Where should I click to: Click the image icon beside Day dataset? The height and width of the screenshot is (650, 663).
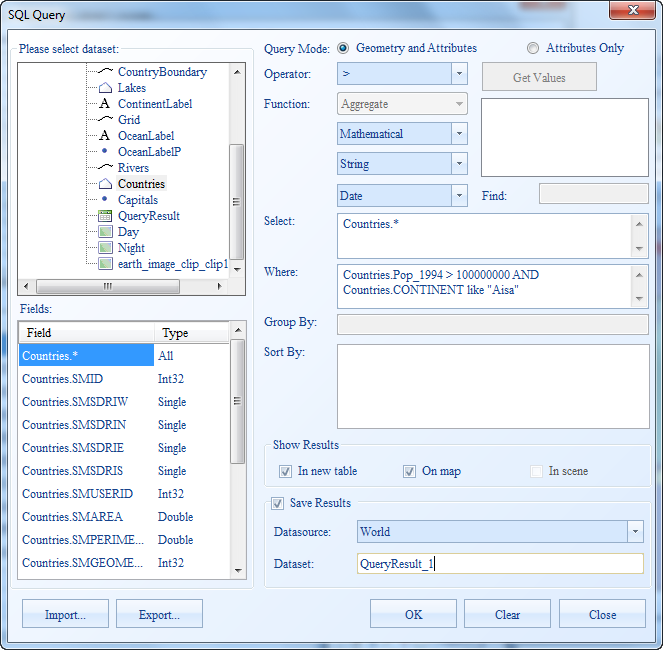[105, 232]
